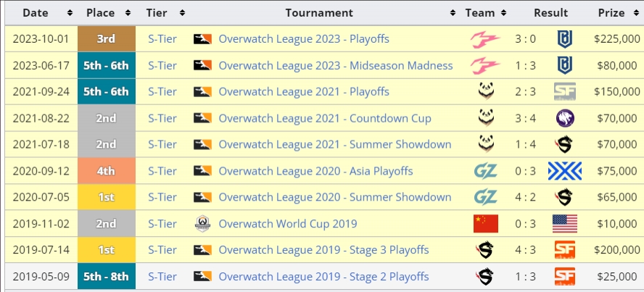Open the Overwatch League 2021 - Countdown Cup link
Image resolution: width=644 pixels, height=292 pixels.
pyautogui.click(x=325, y=119)
